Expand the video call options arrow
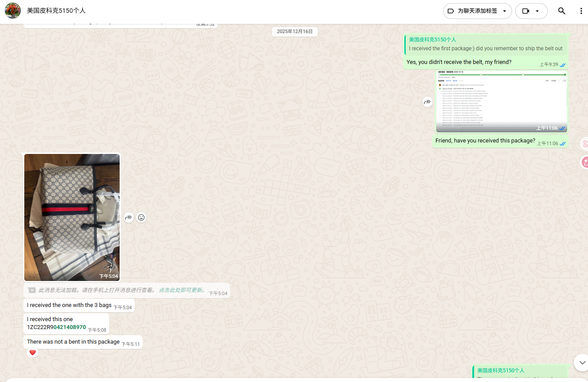This screenshot has width=588, height=382. click(x=537, y=11)
